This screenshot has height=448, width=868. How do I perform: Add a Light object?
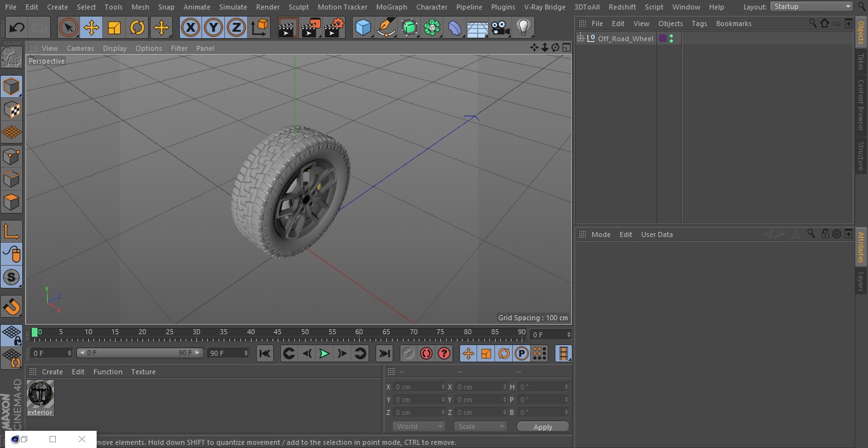click(523, 27)
